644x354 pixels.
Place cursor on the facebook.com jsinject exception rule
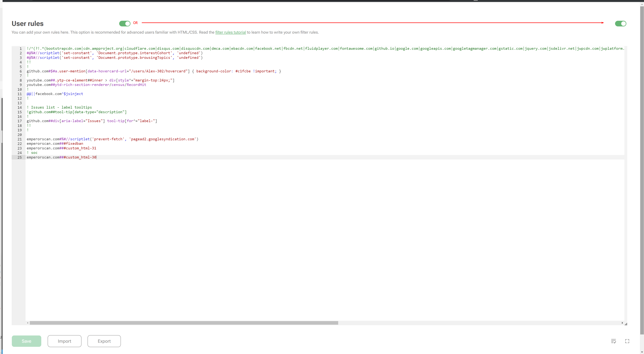coord(55,94)
